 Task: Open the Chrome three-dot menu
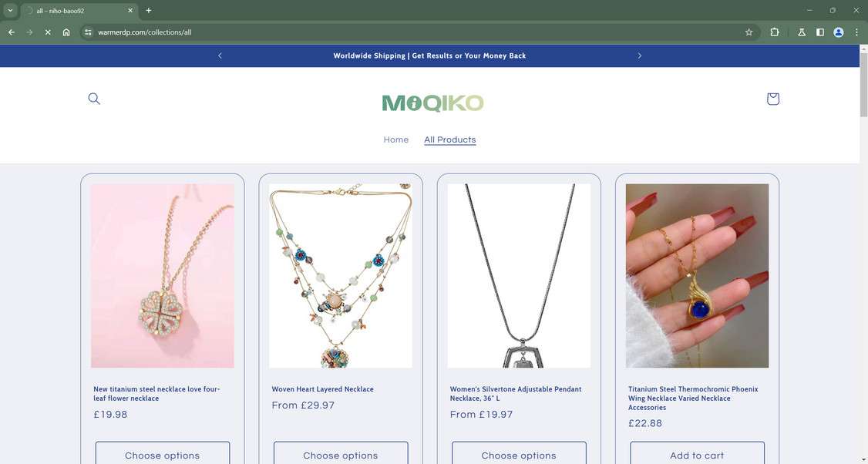856,32
